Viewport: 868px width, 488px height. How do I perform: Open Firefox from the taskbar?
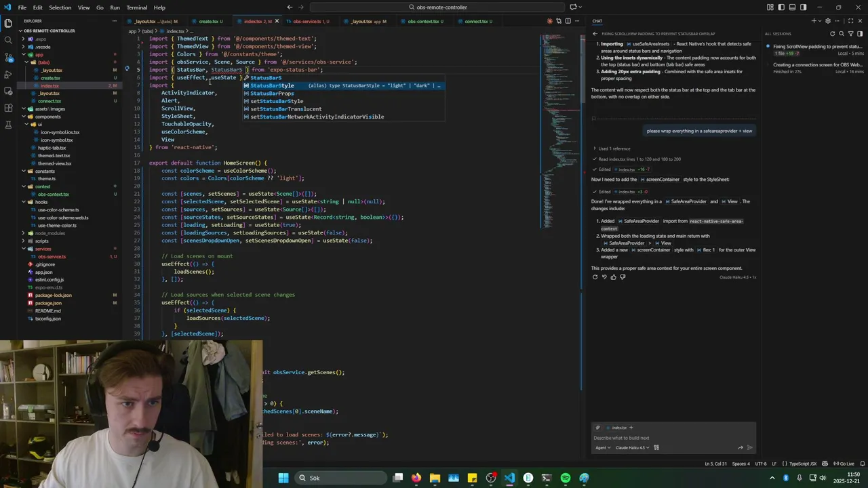coord(416,478)
